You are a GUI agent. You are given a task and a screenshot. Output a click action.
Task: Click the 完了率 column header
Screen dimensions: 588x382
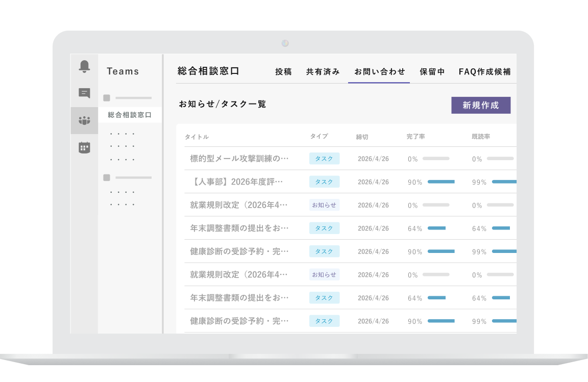415,137
